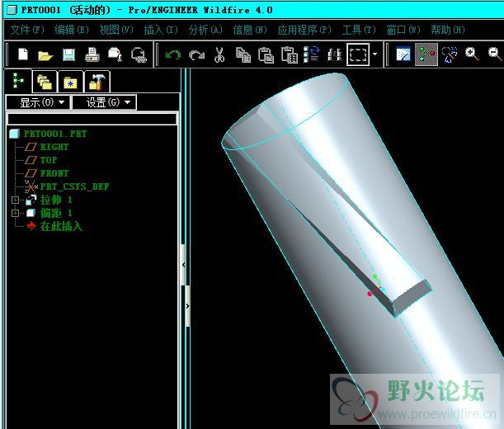Switch to the favorites folder tab

70,82
